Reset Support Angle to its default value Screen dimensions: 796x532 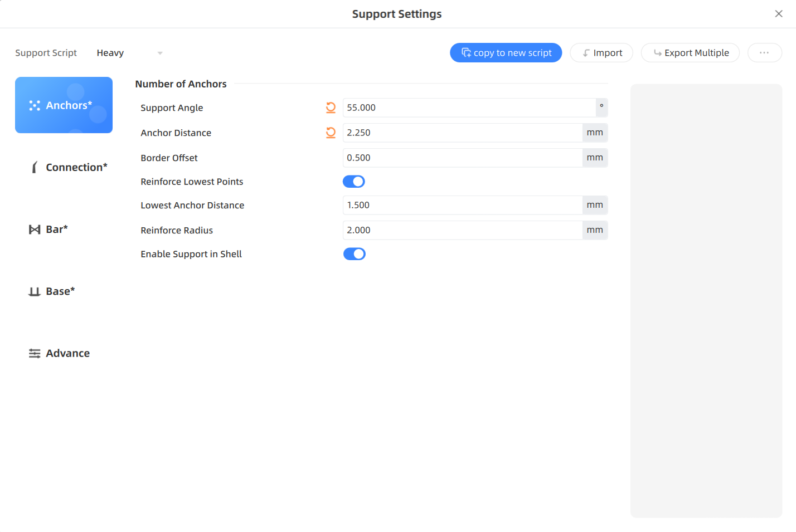coord(331,108)
